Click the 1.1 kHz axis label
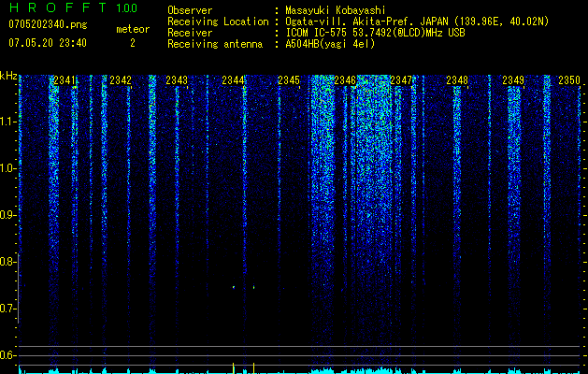The width and height of the screenshot is (588, 374). [7, 122]
